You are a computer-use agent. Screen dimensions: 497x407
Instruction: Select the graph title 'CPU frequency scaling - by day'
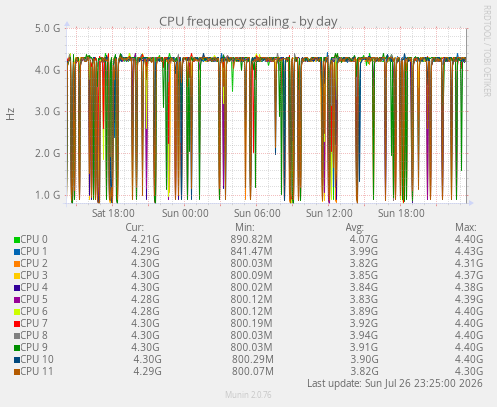pyautogui.click(x=248, y=21)
